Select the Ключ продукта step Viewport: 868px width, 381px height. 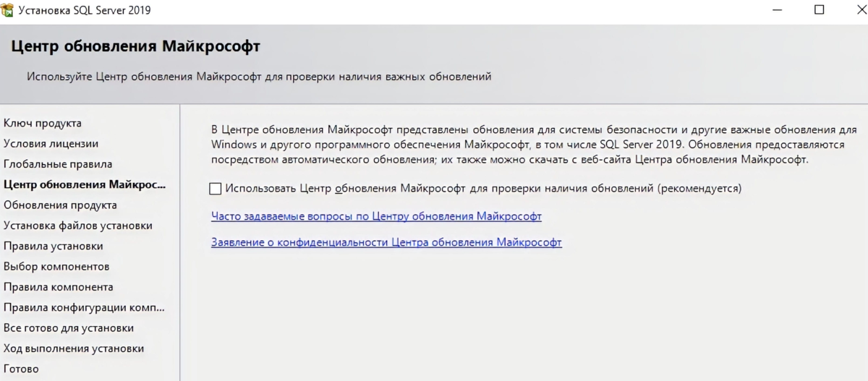pyautogui.click(x=43, y=124)
